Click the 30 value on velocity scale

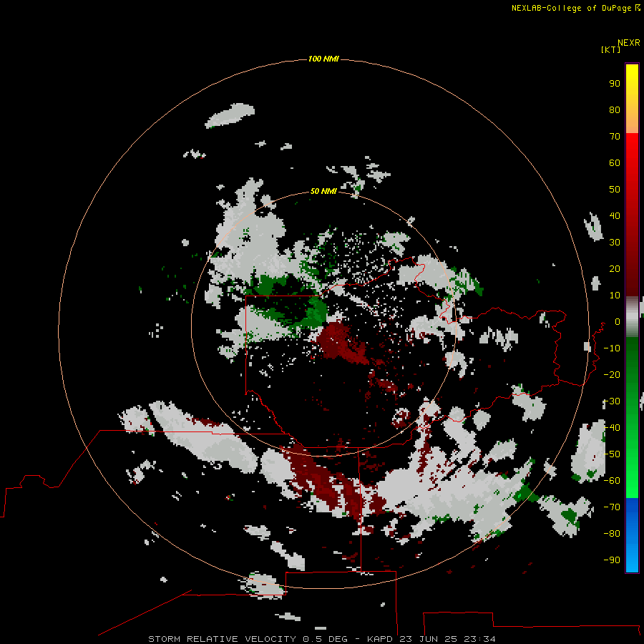[x=615, y=243]
